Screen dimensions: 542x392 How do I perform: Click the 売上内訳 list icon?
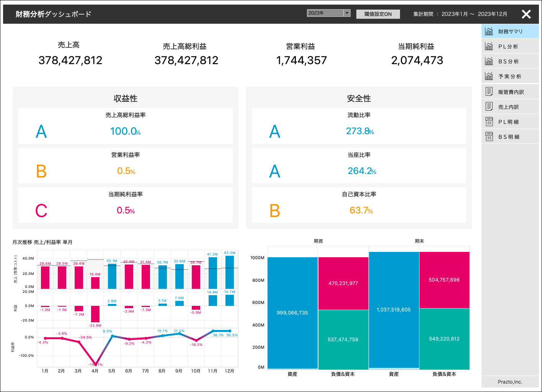point(489,106)
